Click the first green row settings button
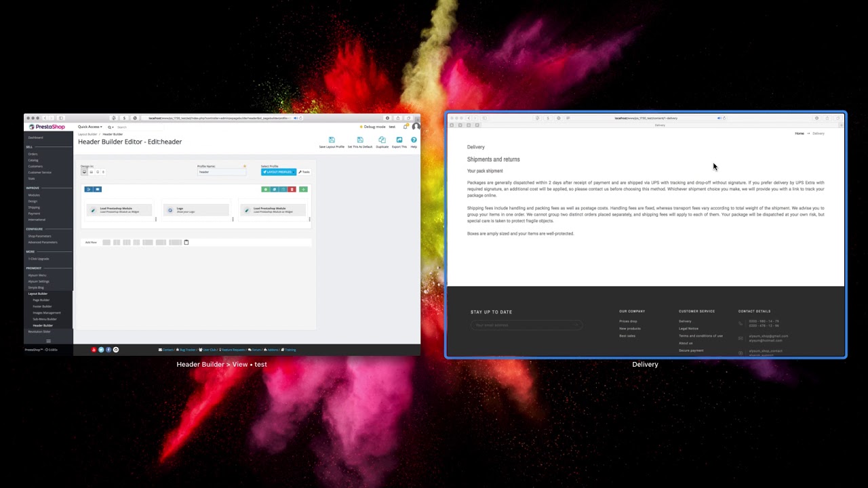This screenshot has width=868, height=488. pyautogui.click(x=265, y=189)
